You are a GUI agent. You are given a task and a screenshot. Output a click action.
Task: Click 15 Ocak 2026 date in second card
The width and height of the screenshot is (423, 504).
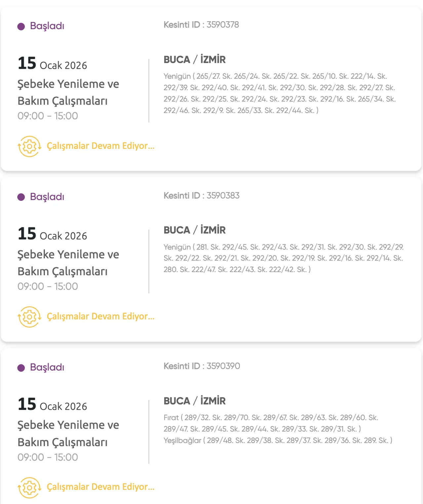(x=52, y=234)
